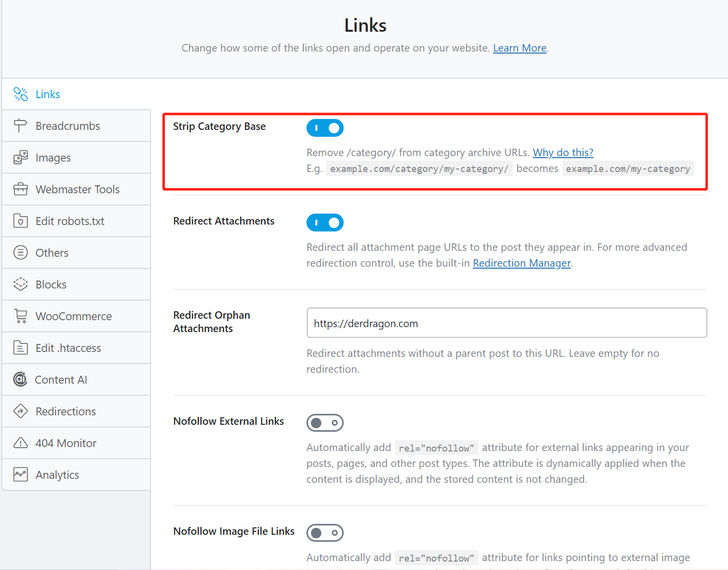Open the Edit .htaccess tab
Viewport: 728px width, 570px height.
click(x=68, y=348)
